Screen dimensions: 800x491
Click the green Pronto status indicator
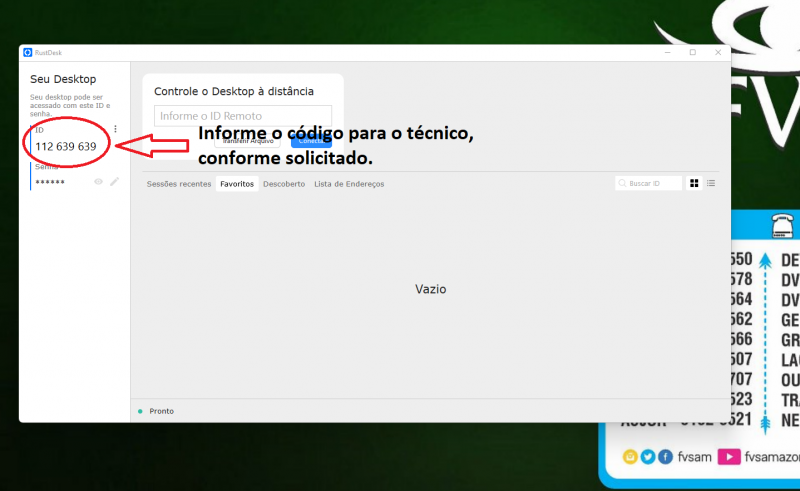click(140, 411)
